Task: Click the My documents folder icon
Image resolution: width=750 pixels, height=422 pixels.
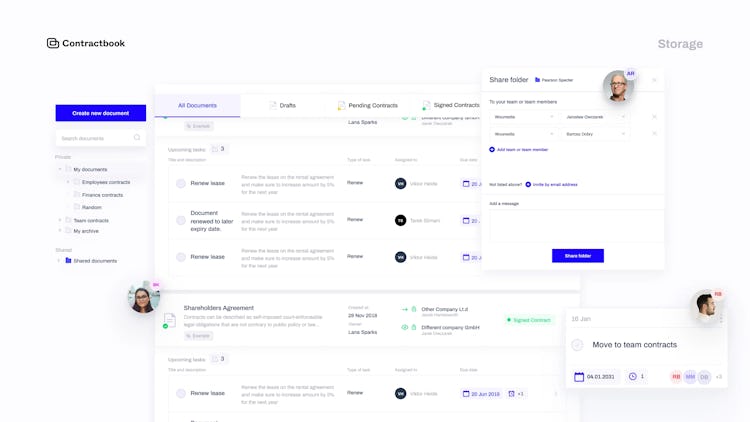Action: 68,169
